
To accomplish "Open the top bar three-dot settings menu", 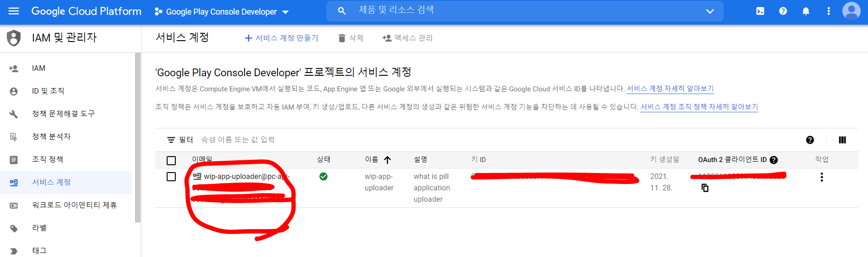I will tap(829, 11).
